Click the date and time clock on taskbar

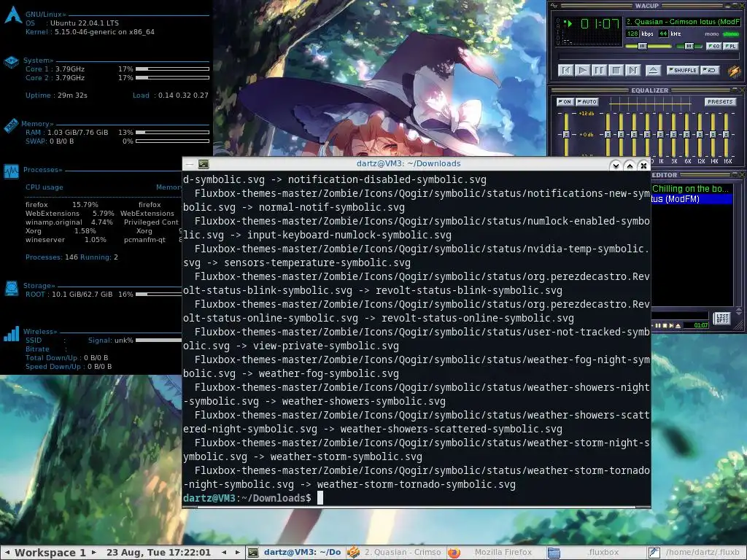pos(158,553)
